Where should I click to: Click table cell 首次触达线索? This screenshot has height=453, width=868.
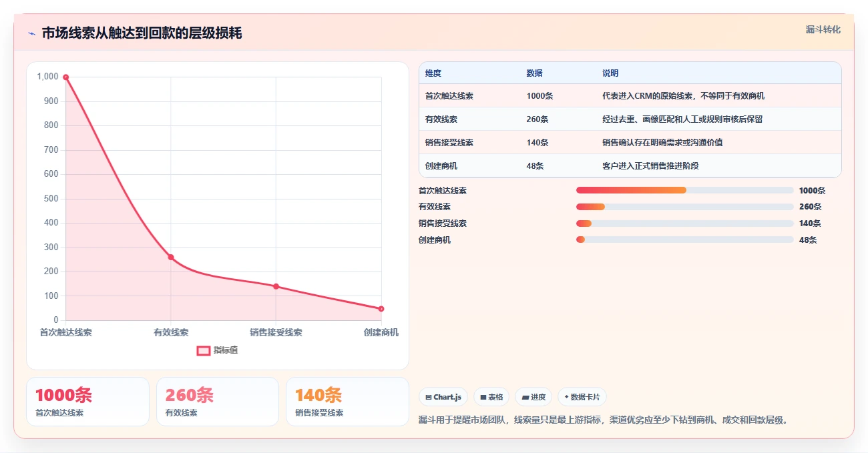click(449, 96)
